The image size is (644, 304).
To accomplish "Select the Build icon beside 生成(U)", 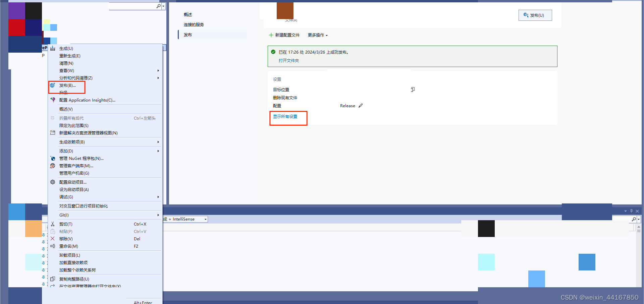I will point(53,48).
